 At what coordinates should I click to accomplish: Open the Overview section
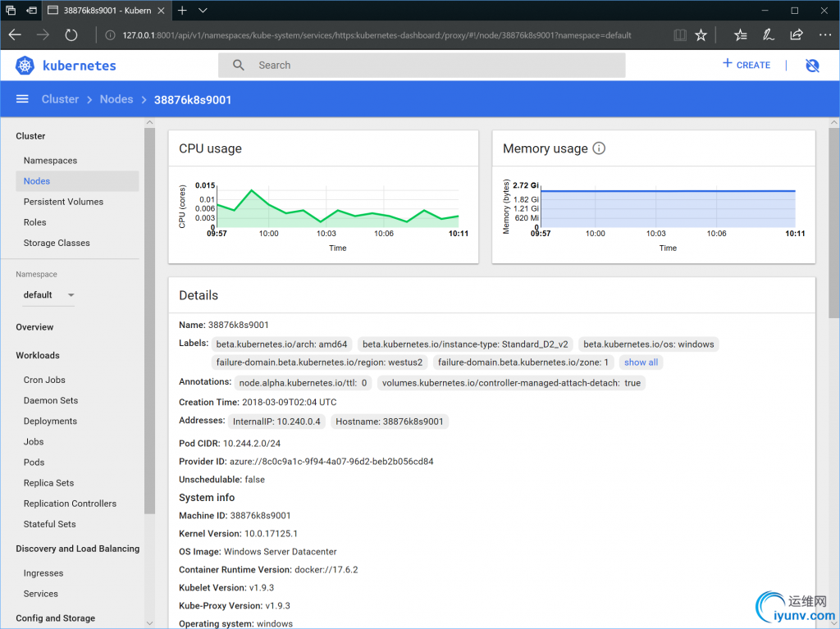(x=34, y=327)
